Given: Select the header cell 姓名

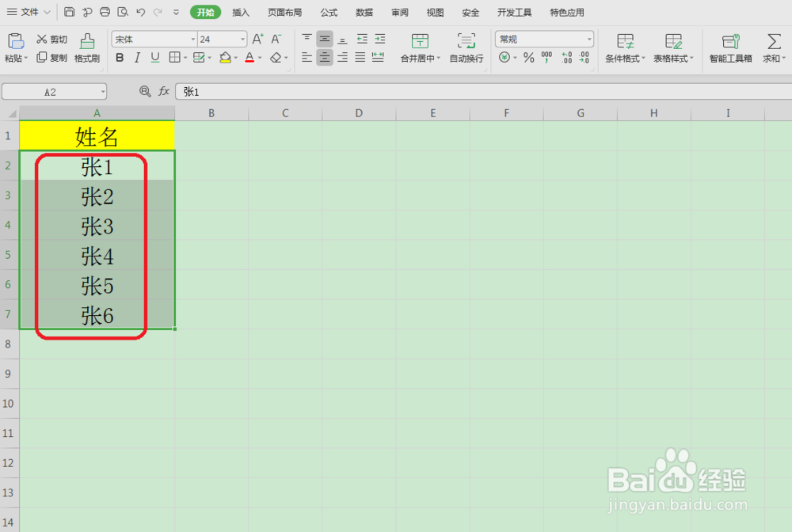Looking at the screenshot, I should (x=97, y=136).
